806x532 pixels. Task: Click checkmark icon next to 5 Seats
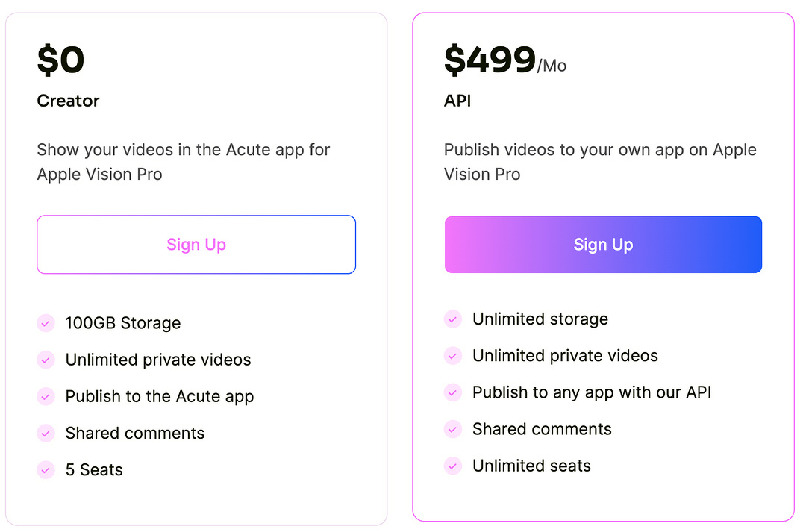(46, 470)
